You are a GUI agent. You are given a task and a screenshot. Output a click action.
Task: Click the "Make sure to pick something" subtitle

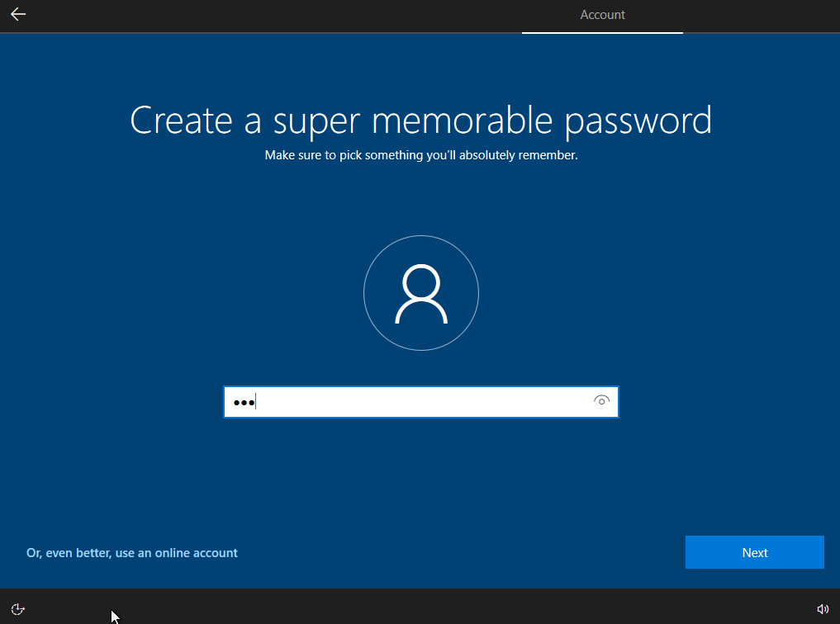(420, 155)
